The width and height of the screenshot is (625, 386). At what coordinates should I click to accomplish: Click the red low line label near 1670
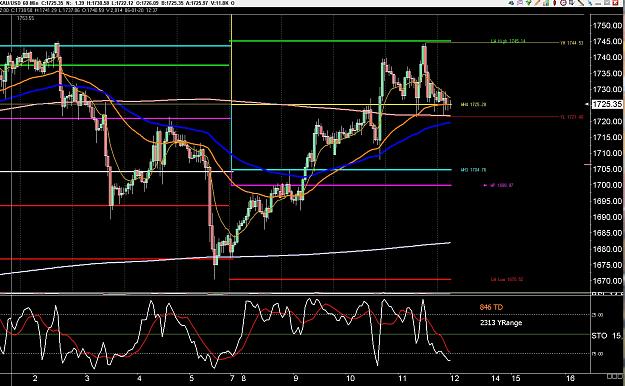click(507, 280)
